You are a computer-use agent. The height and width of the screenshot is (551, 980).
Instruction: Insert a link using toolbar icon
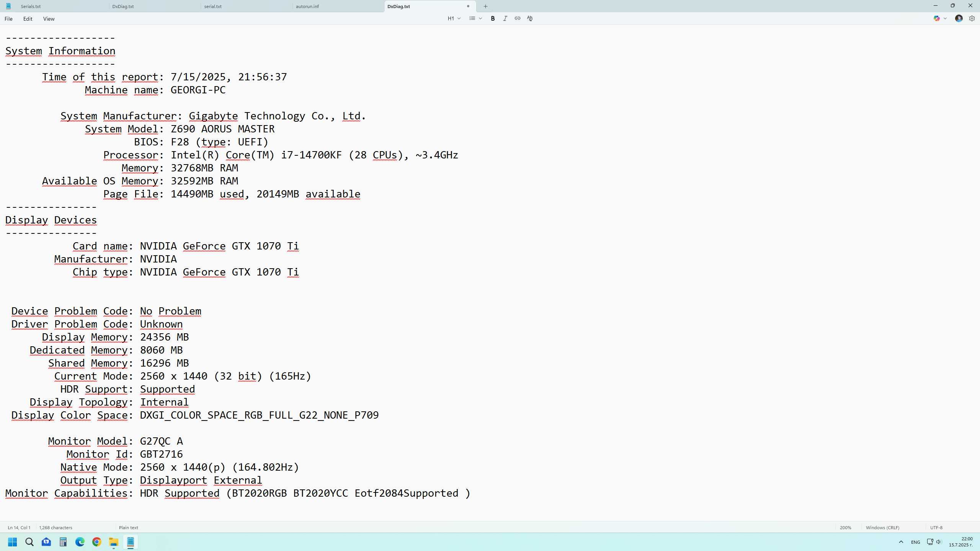click(x=517, y=18)
